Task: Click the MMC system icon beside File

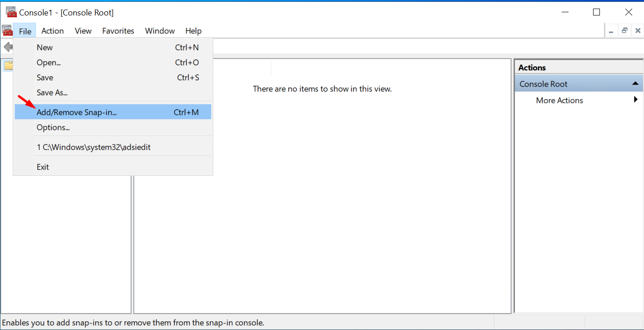Action: click(x=7, y=30)
